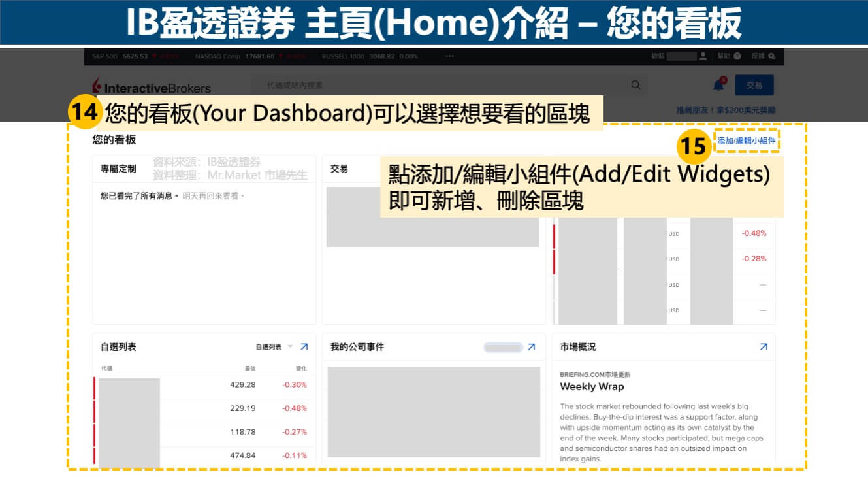This screenshot has width=868, height=479.
Task: Expand the 我的公司事件 widget arrow icon
Action: tap(531, 347)
